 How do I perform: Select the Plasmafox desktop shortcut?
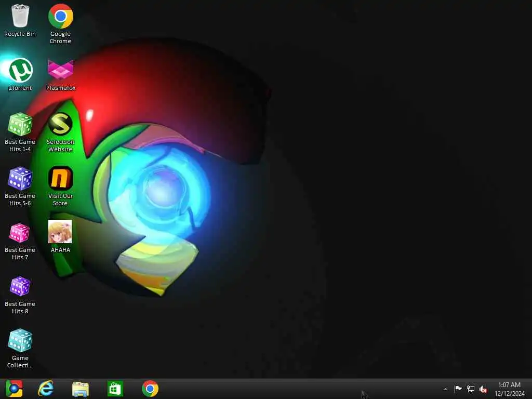(61, 75)
